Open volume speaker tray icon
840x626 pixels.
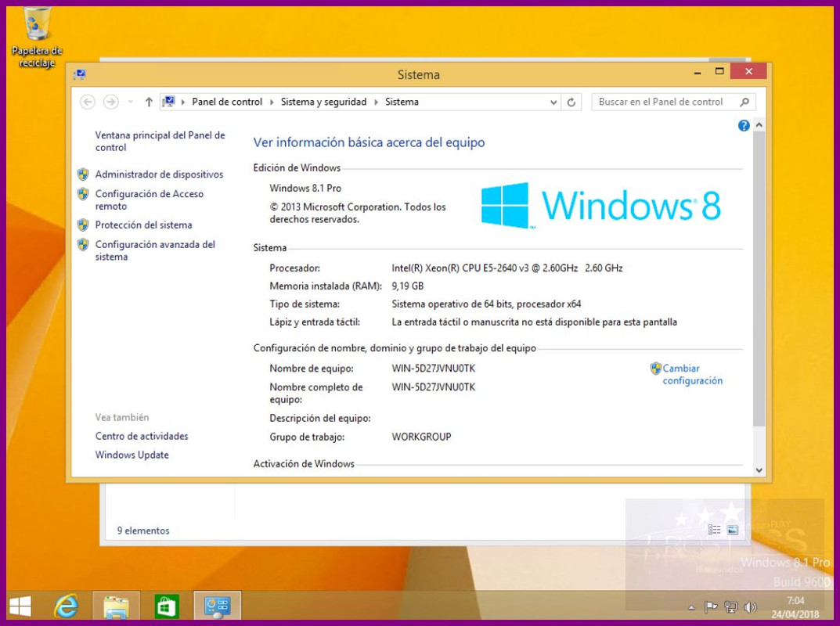coord(750,606)
